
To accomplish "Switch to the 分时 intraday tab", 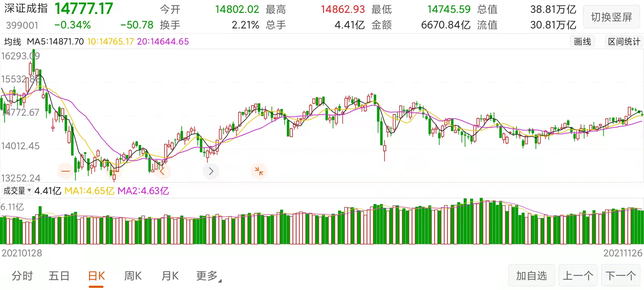I will coord(22,276).
